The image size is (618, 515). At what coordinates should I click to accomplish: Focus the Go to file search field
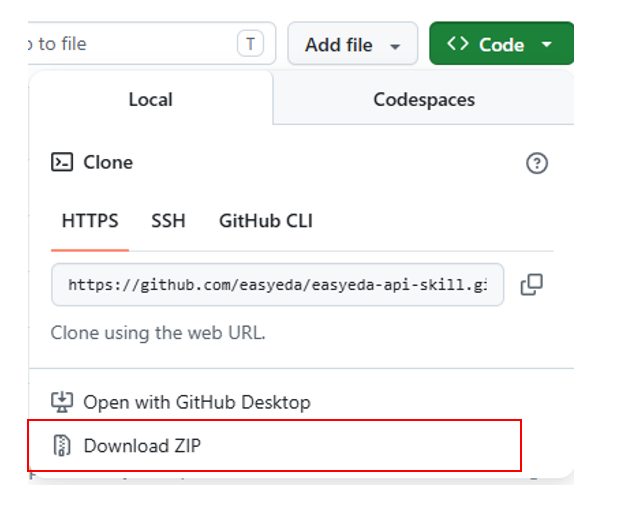[151, 43]
